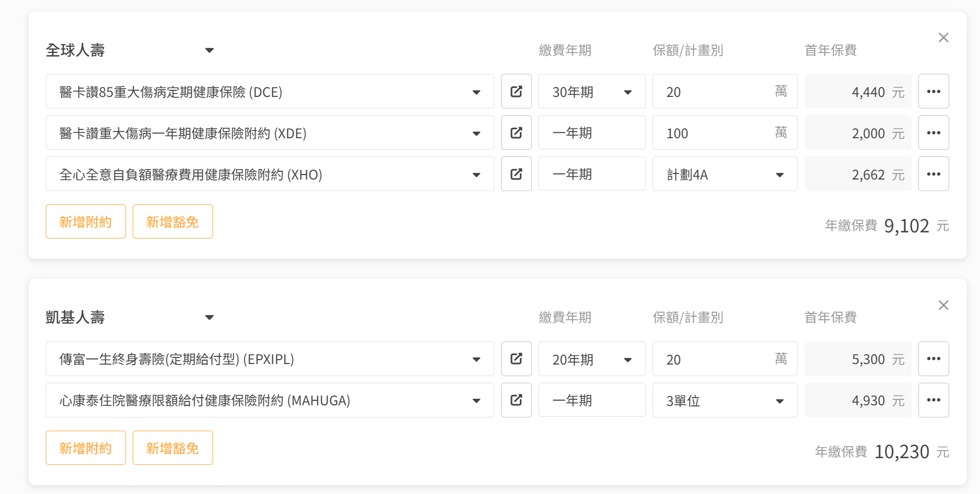Click 新增豁免 under 凱基人壽
Viewport: 980px width, 494px height.
[x=172, y=448]
